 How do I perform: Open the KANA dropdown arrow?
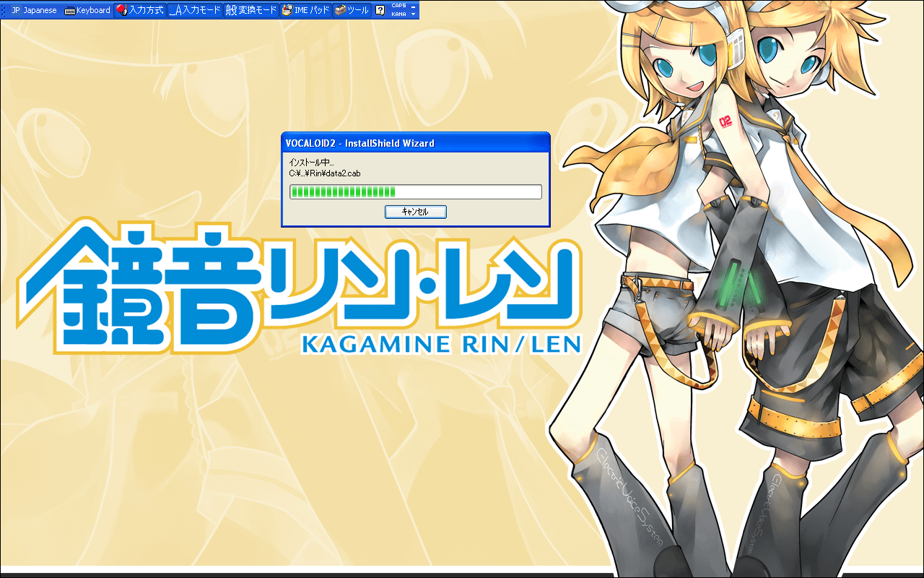point(413,14)
